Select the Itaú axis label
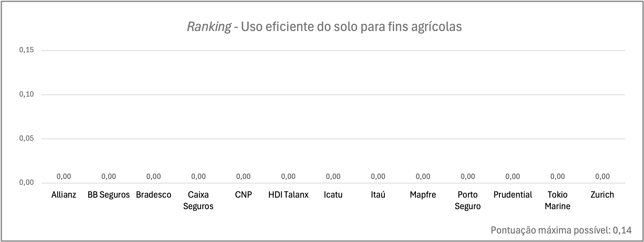644x242 pixels. pyautogui.click(x=378, y=195)
